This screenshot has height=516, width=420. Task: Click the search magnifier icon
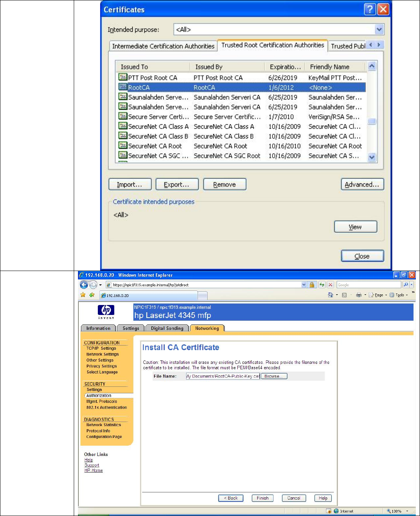405,285
